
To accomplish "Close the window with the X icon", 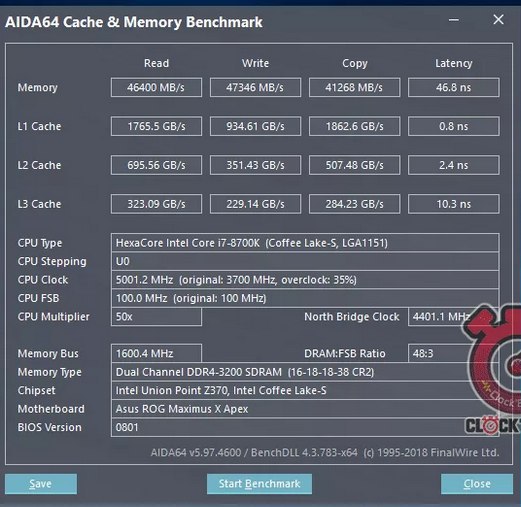I will [x=498, y=20].
